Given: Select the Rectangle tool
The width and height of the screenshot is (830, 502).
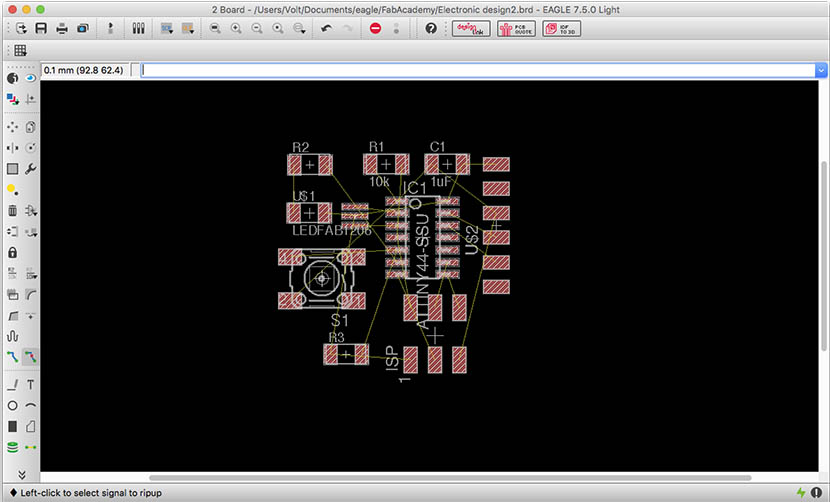Looking at the screenshot, I should tap(12, 426).
